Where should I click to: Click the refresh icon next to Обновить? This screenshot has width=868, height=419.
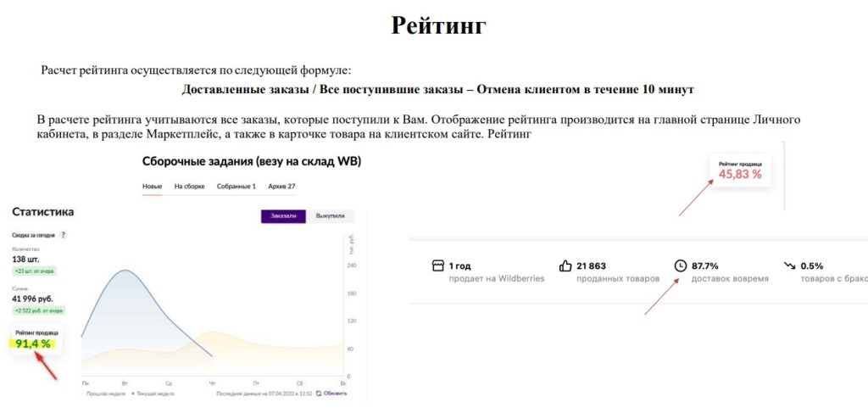(319, 394)
